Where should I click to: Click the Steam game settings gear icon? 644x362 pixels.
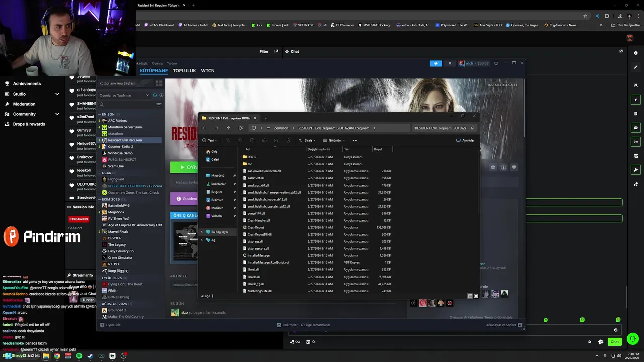(493, 167)
